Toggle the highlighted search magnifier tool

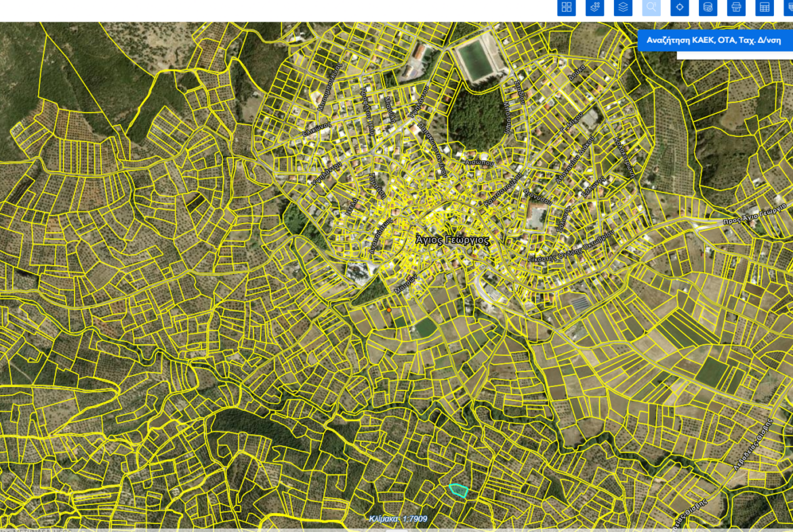click(651, 7)
